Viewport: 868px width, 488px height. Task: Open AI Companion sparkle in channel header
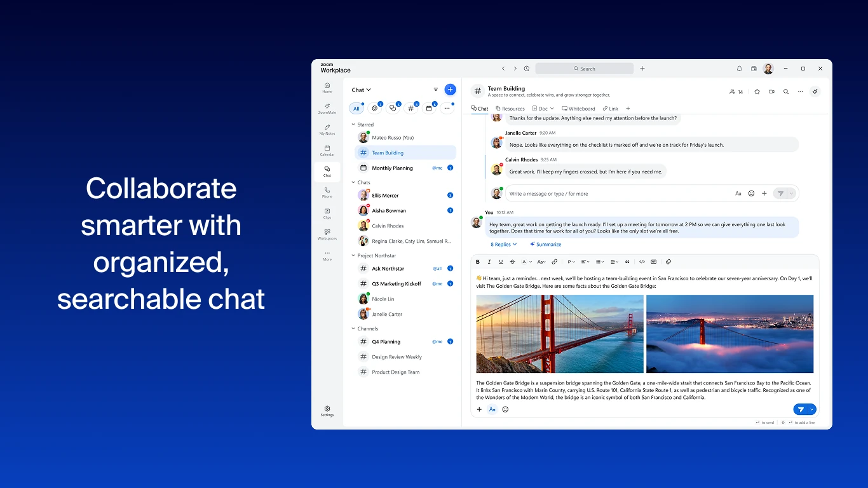pos(815,91)
